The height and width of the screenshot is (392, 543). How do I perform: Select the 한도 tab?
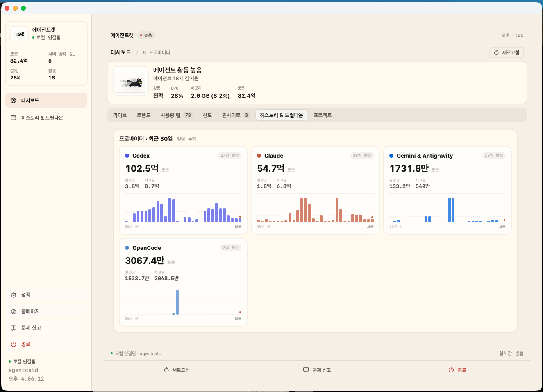tap(207, 115)
